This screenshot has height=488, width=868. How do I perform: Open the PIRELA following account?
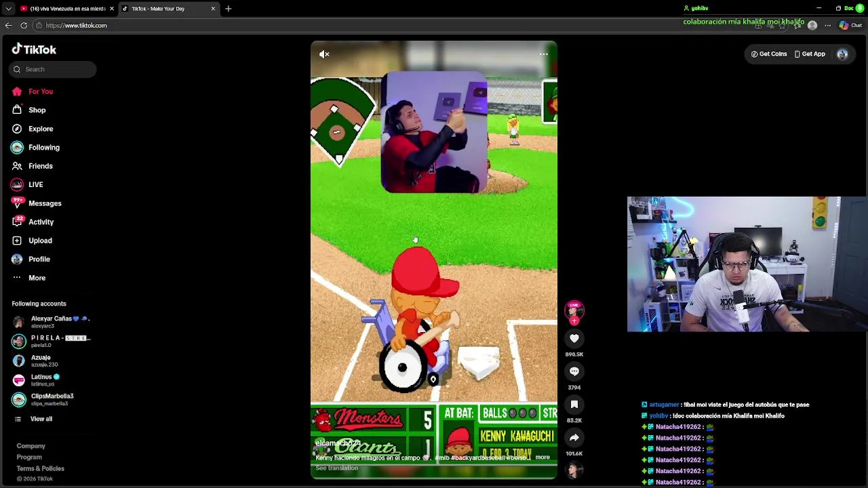pyautogui.click(x=51, y=341)
